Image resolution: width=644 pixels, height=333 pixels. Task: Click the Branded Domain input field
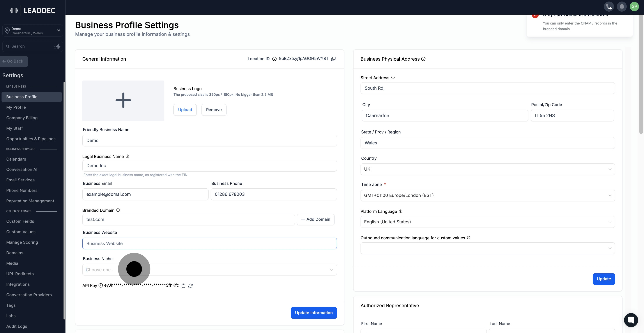tap(189, 219)
